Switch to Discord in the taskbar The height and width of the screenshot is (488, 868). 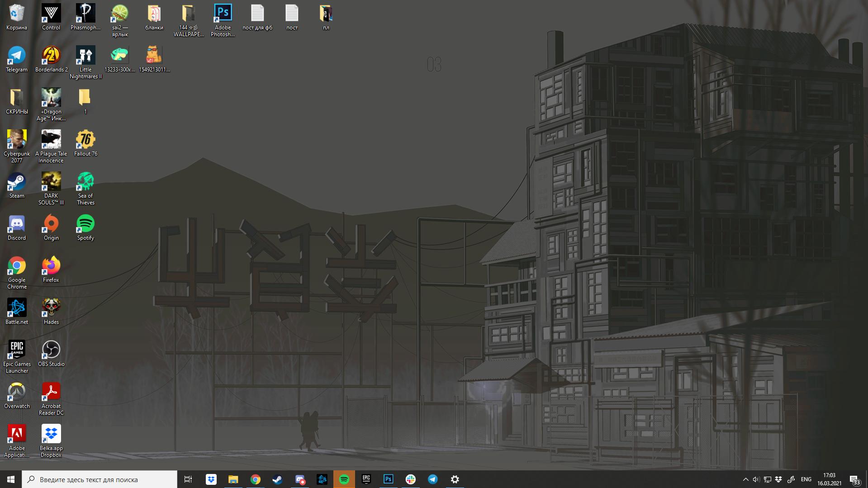(300, 479)
